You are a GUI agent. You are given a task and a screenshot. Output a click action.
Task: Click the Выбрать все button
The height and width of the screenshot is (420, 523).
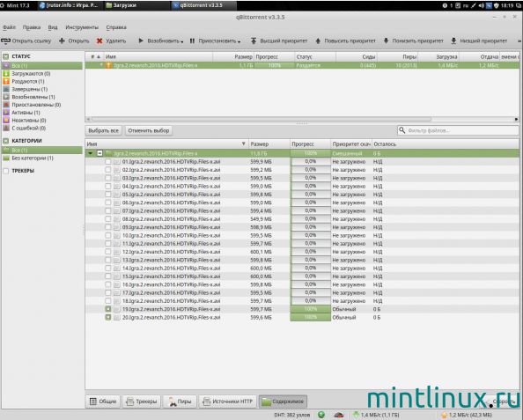pos(103,130)
